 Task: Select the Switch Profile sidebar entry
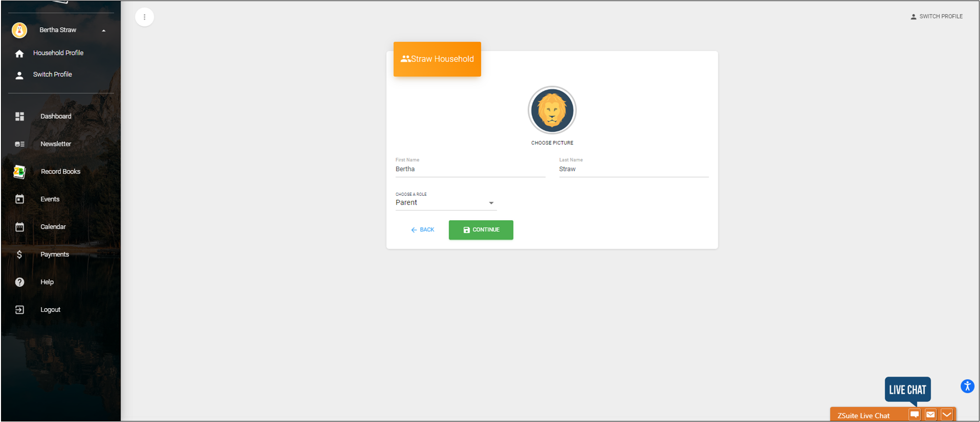pyautogui.click(x=53, y=74)
